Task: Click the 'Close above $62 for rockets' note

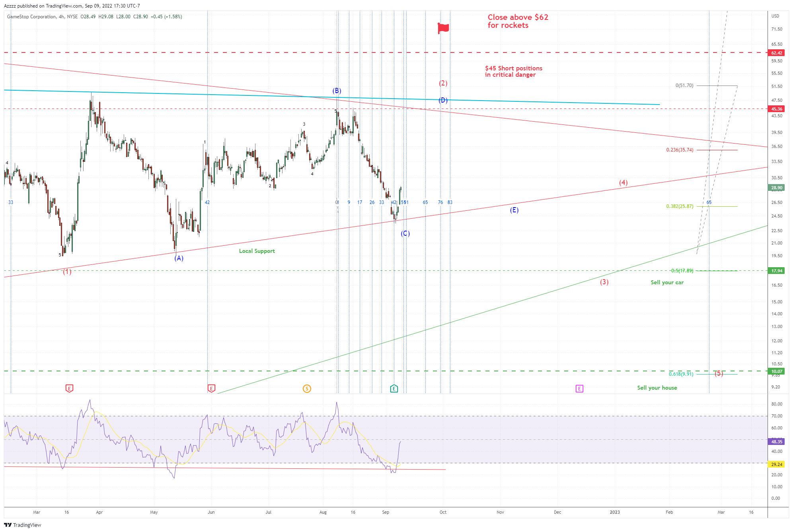Action: [518, 21]
